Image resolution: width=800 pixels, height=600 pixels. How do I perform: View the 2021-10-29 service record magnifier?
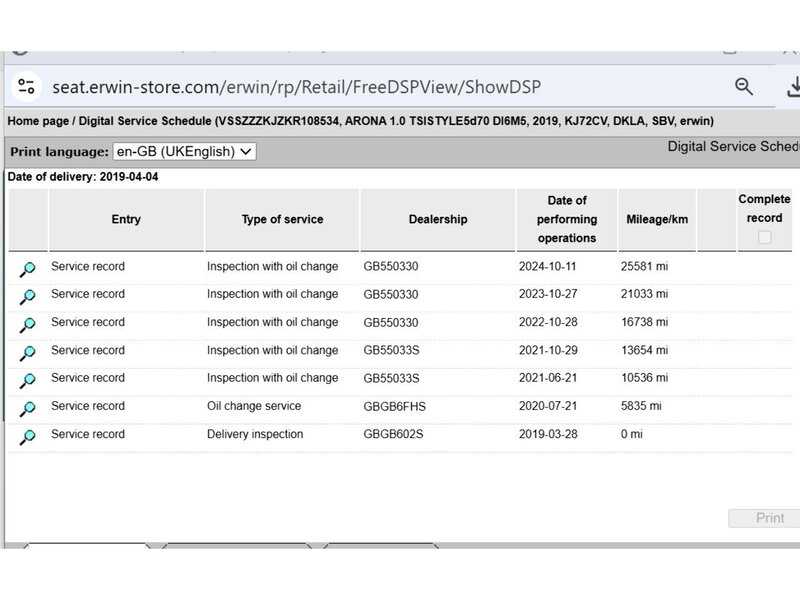[28, 352]
